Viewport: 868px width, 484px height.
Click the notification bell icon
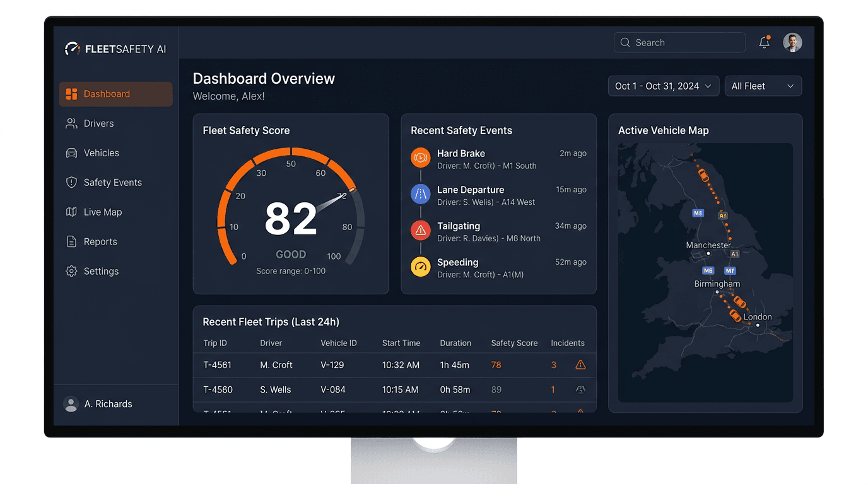coord(764,42)
